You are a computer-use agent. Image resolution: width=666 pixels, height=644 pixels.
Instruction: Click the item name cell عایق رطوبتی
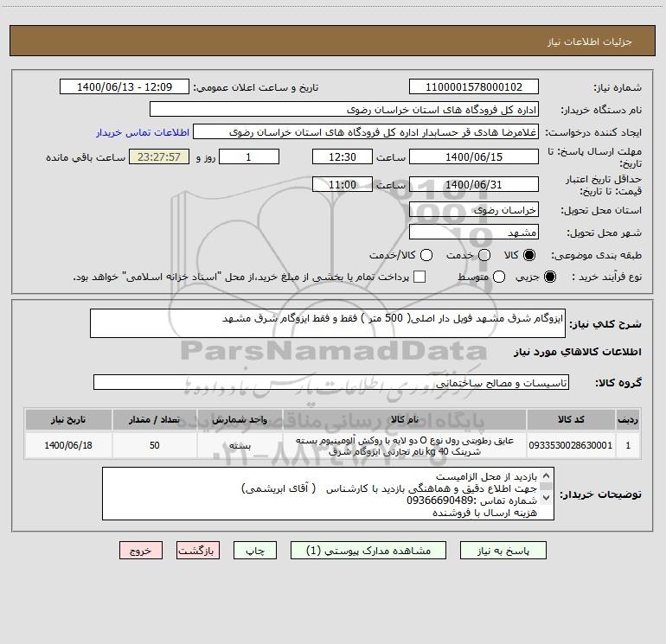point(405,445)
